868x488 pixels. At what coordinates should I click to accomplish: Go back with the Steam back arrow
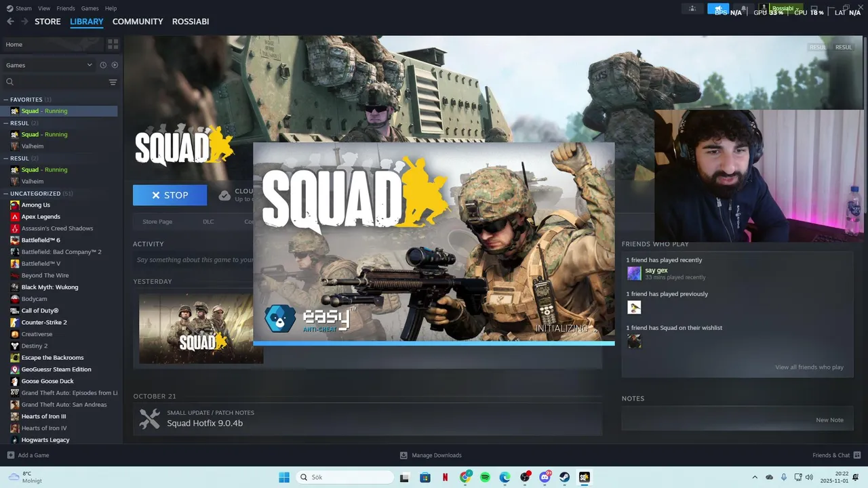point(9,22)
